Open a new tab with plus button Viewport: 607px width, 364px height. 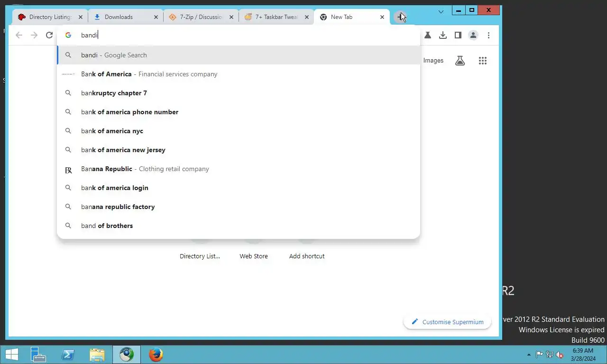399,17
